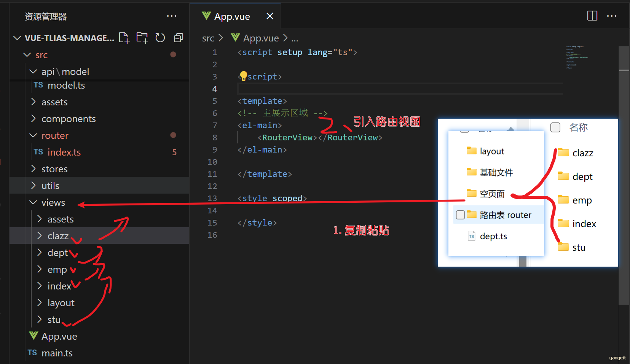This screenshot has height=364, width=630.
Task: Expand the stu folder under views
Action: click(x=39, y=319)
